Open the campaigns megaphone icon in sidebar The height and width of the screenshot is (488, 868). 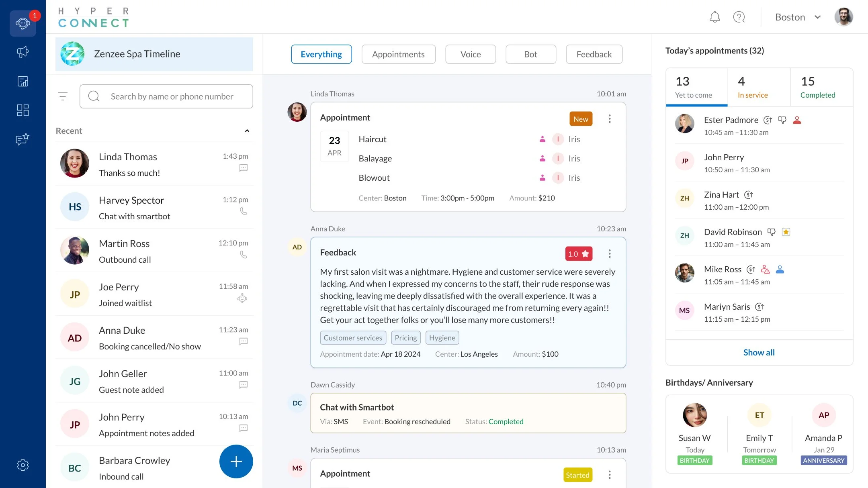(23, 52)
